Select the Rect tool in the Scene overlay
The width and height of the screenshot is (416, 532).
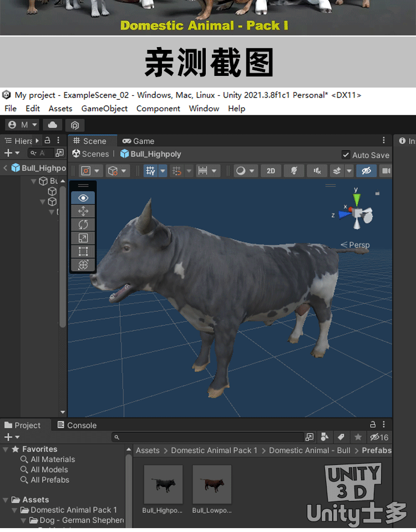click(x=83, y=252)
